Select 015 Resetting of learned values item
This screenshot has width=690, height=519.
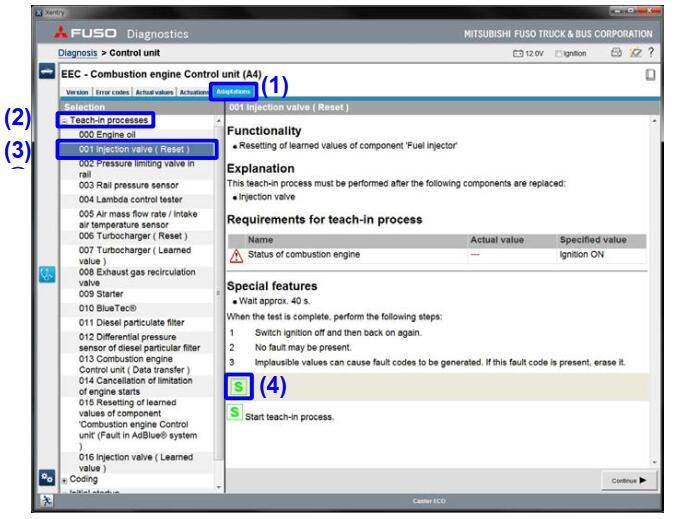136,424
